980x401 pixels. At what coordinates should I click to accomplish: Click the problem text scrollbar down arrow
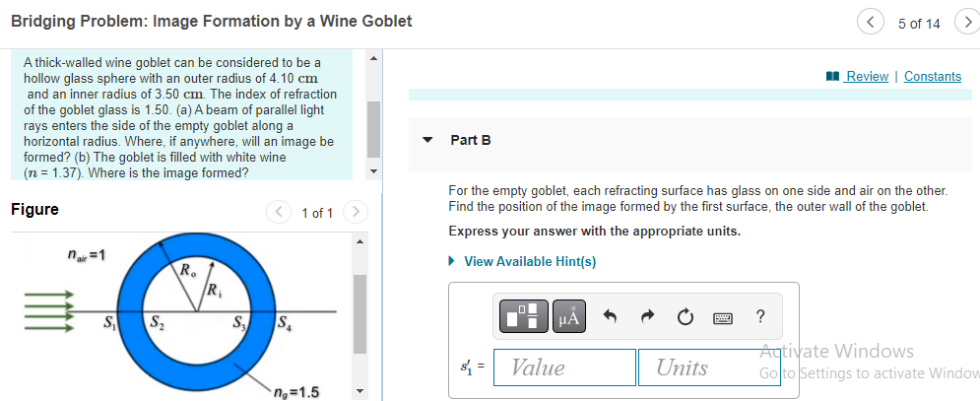tap(373, 171)
